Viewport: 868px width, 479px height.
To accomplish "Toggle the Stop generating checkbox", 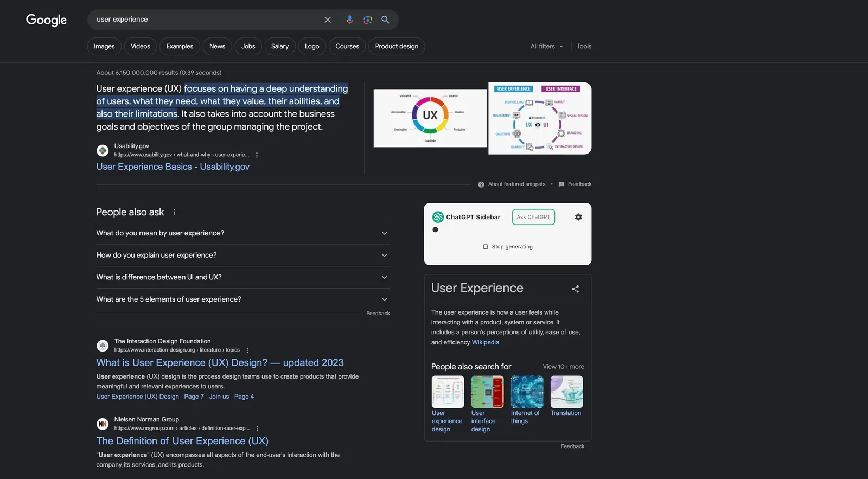I will [x=486, y=247].
